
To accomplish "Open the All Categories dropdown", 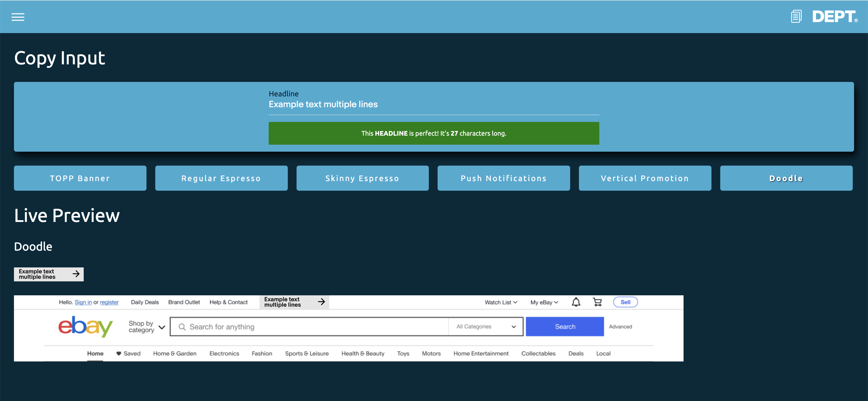I will (x=486, y=327).
